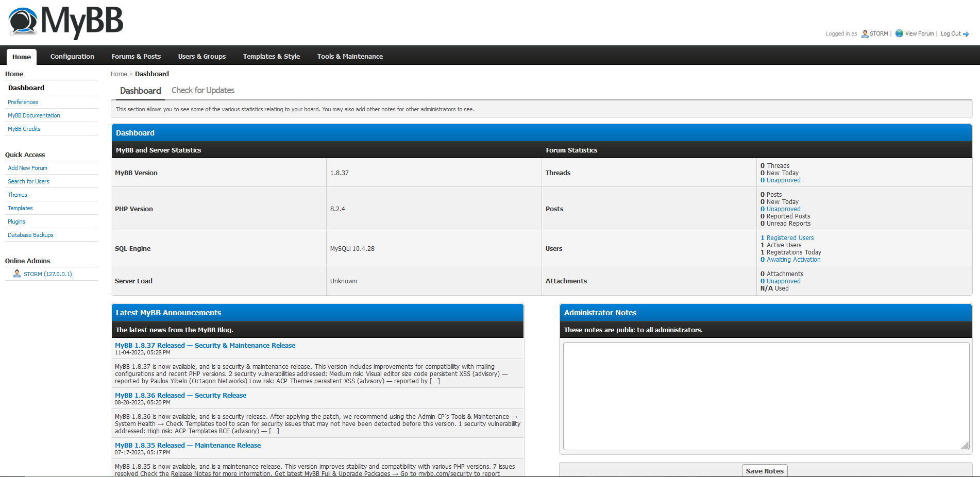Click Unapproved link in Threads row
Viewport: 980px width, 477px height.
781,180
